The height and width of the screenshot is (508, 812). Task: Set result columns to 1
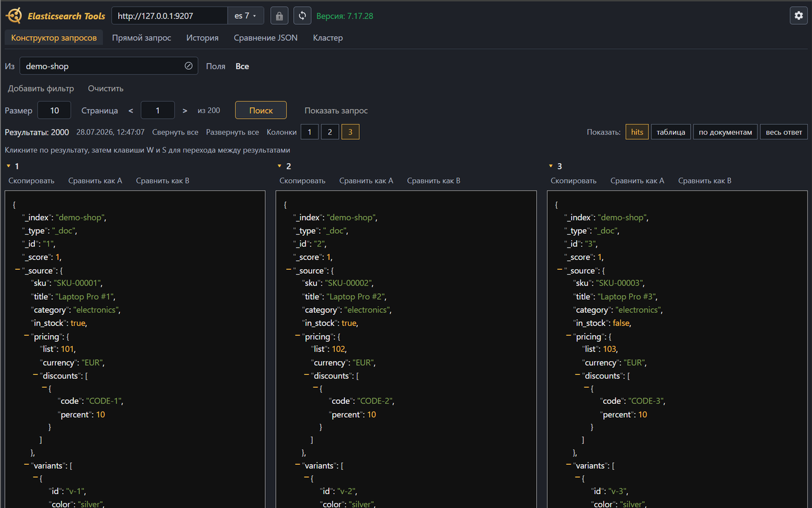310,132
